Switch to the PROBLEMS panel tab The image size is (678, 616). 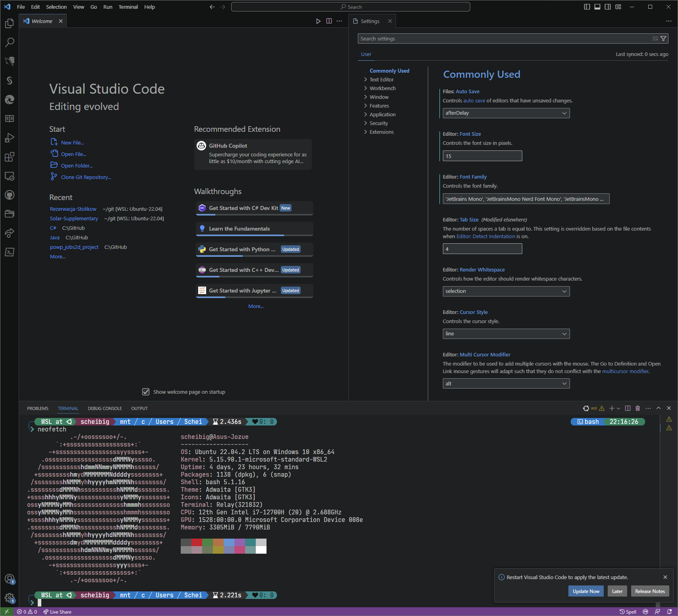[x=38, y=408]
